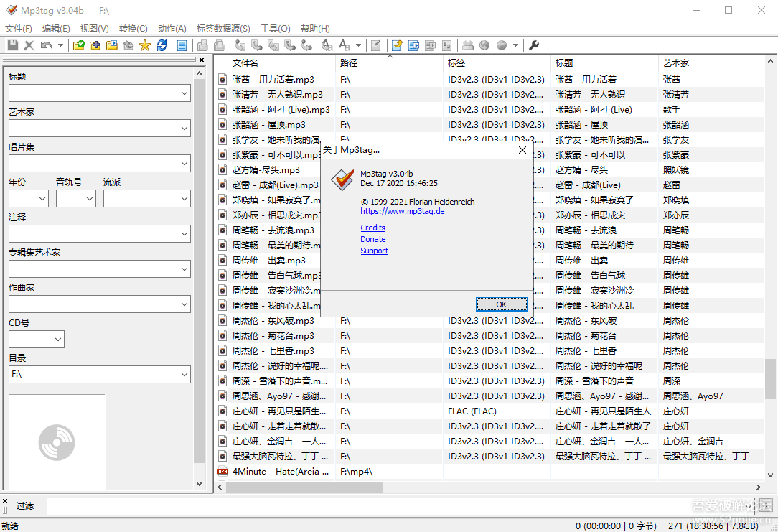The image size is (778, 532).
Task: Click the tag panel vertical scrollbar
Action: tap(199, 271)
